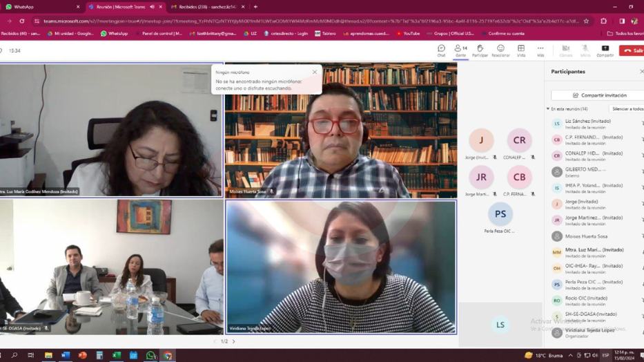Open Excel from the Windows taskbar
This screenshot has width=644, height=362.
coord(117,356)
